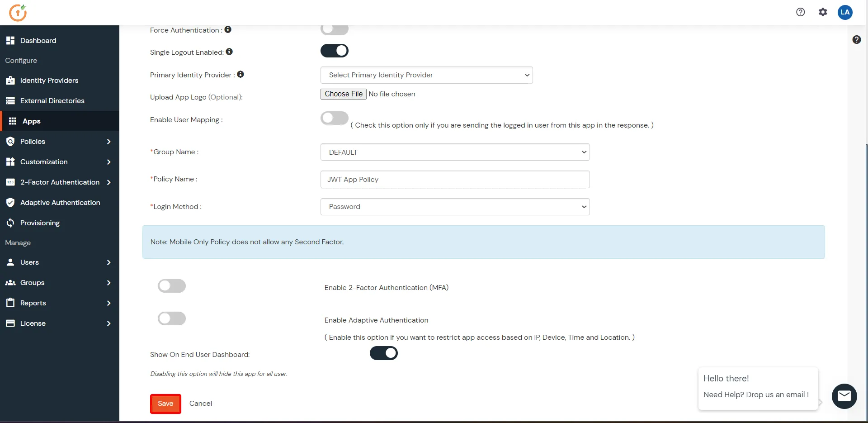This screenshot has height=423, width=868.
Task: Click the miniOrange logo icon
Action: 18,13
